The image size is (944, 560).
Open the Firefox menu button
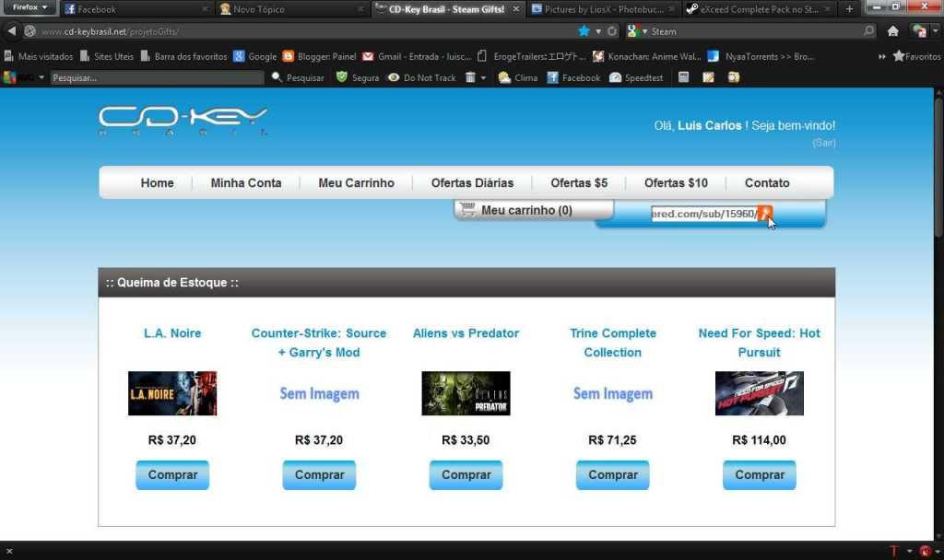pos(29,7)
